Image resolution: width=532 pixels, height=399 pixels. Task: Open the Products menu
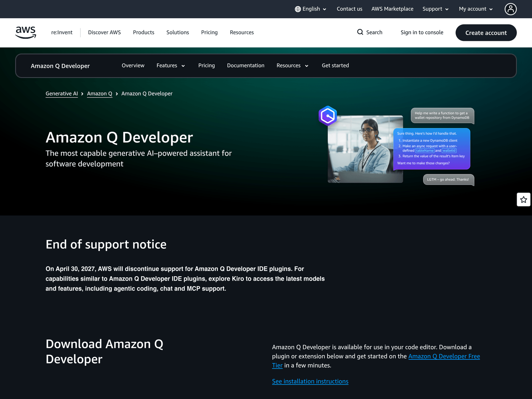click(x=144, y=32)
